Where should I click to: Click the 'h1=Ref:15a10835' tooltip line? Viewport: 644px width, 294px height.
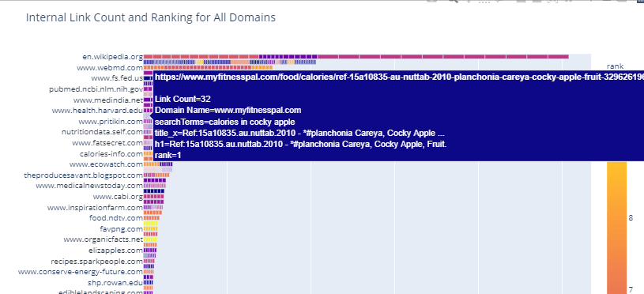[300, 144]
